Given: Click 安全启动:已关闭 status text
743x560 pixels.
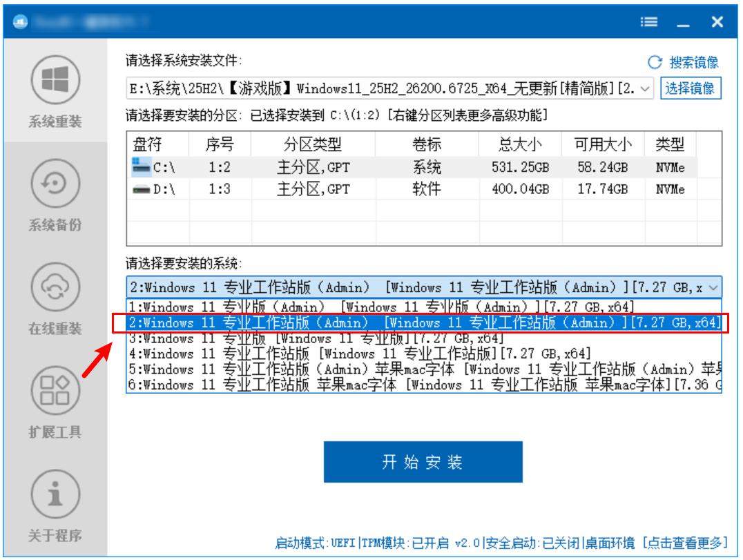Looking at the screenshot, I should [x=532, y=543].
